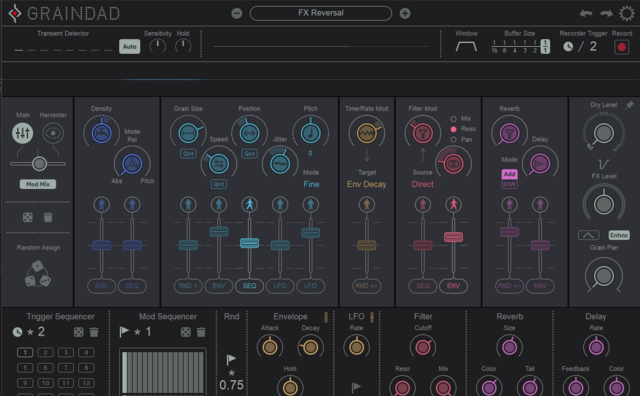The width and height of the screenshot is (640, 396).
Task: Toggle Trigger Sequencer step 7
Action: (66, 368)
